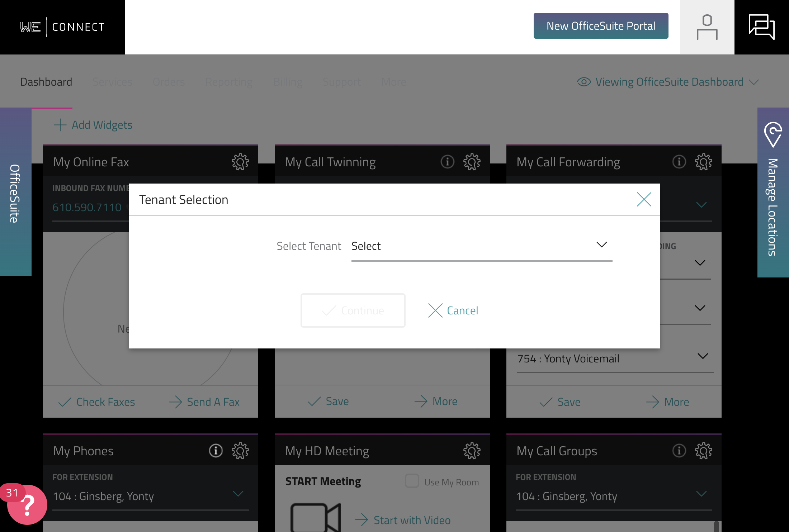Select the Dashboard tab
This screenshot has width=789, height=532.
[x=46, y=82]
